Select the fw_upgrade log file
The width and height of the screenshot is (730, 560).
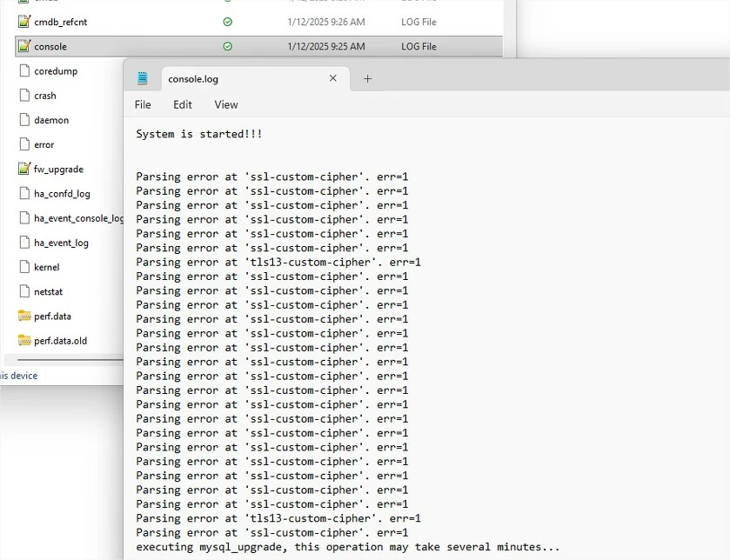(58, 170)
